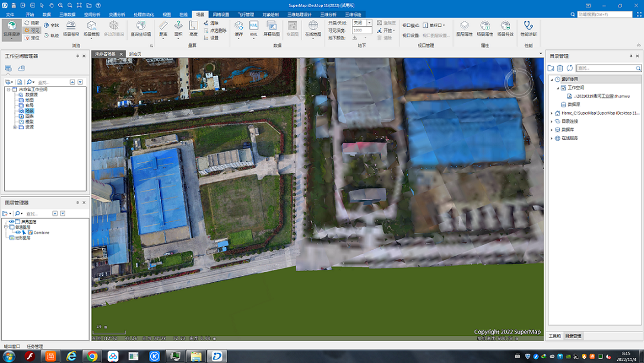This screenshot has width=644, height=363.
Task: Expand the 资源 node in workspace tree
Action: (15, 127)
